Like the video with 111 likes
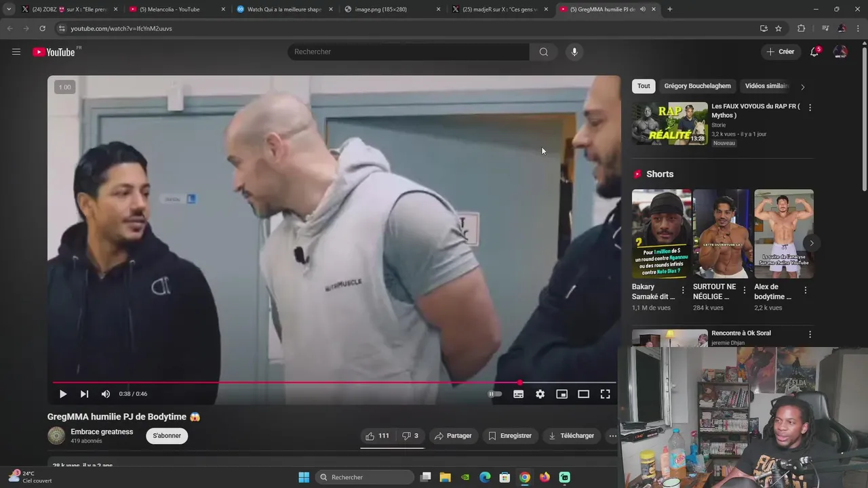 [x=377, y=436]
